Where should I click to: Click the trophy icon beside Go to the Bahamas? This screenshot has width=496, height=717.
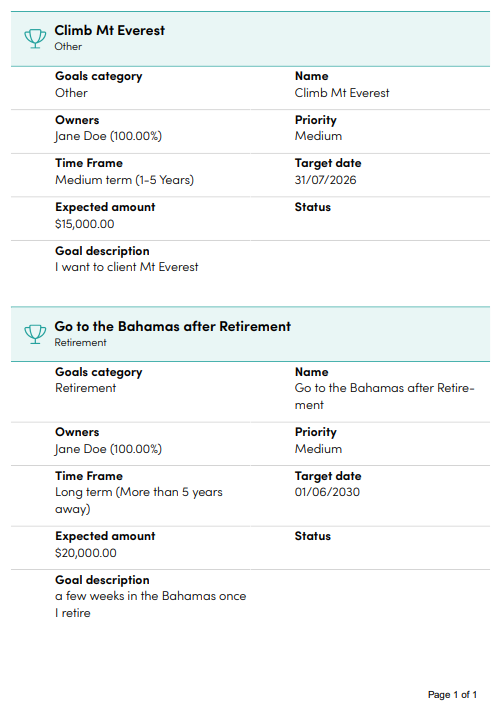(35, 334)
